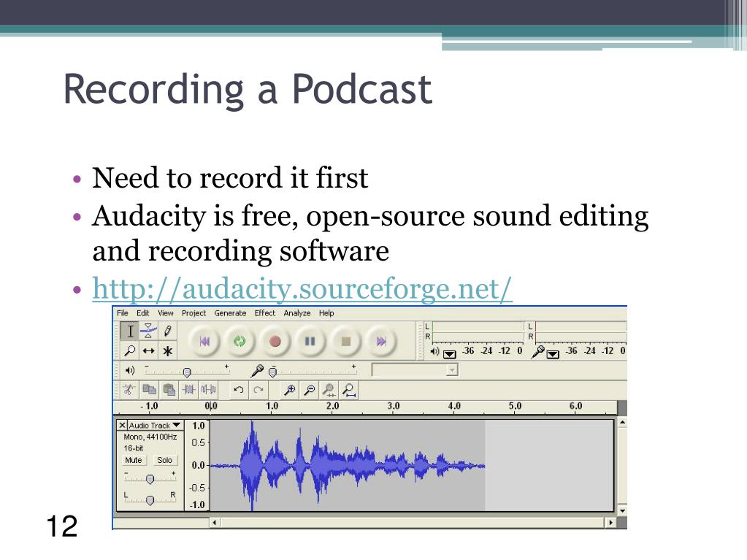Click the output meter speaker icon
This screenshot has width=747, height=560.
coord(434,351)
